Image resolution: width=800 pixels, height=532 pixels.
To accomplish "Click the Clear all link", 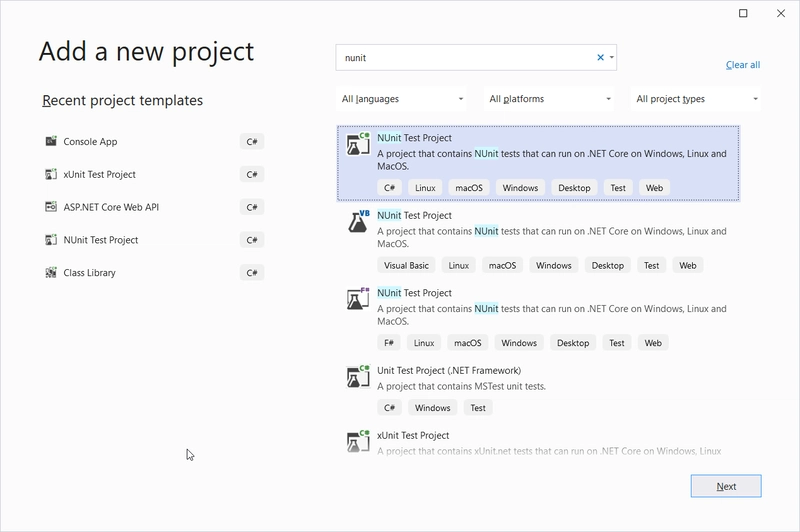I will (743, 65).
